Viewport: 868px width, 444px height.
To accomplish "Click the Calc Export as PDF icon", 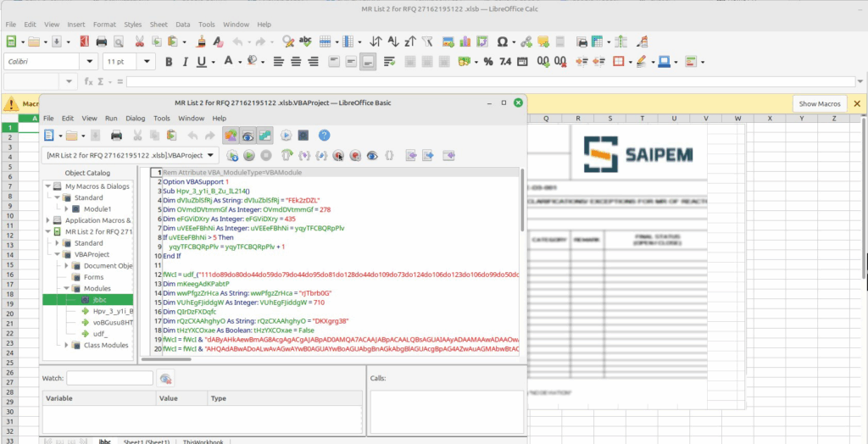I will tap(85, 42).
